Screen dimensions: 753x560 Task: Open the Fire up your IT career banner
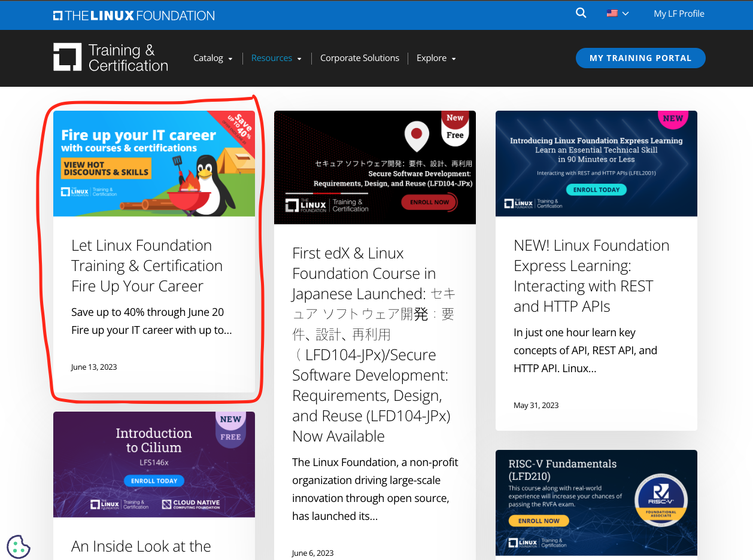pos(154,163)
